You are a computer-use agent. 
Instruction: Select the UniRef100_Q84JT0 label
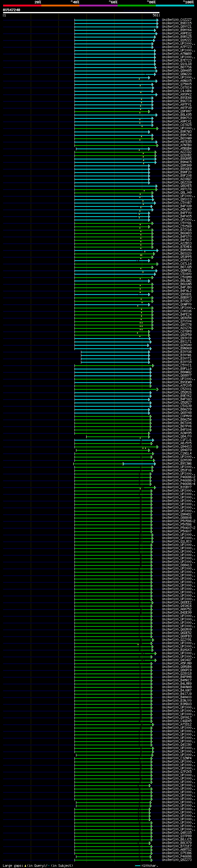[x=177, y=436]
